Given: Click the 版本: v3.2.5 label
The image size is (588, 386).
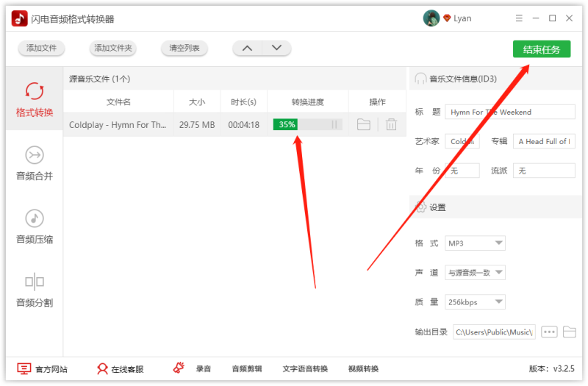Looking at the screenshot, I should tap(552, 369).
